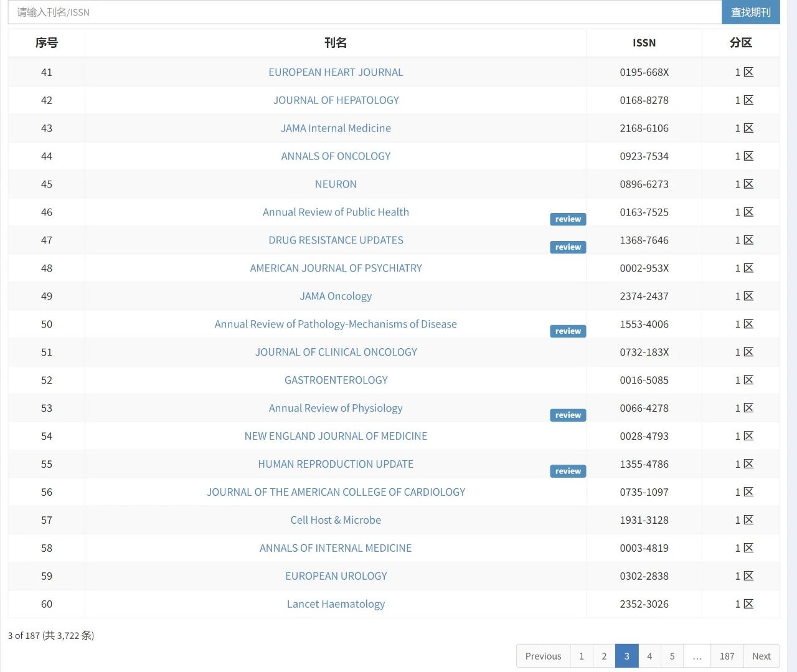This screenshot has width=797, height=672.
Task: Go to the Next page
Action: 762,656
